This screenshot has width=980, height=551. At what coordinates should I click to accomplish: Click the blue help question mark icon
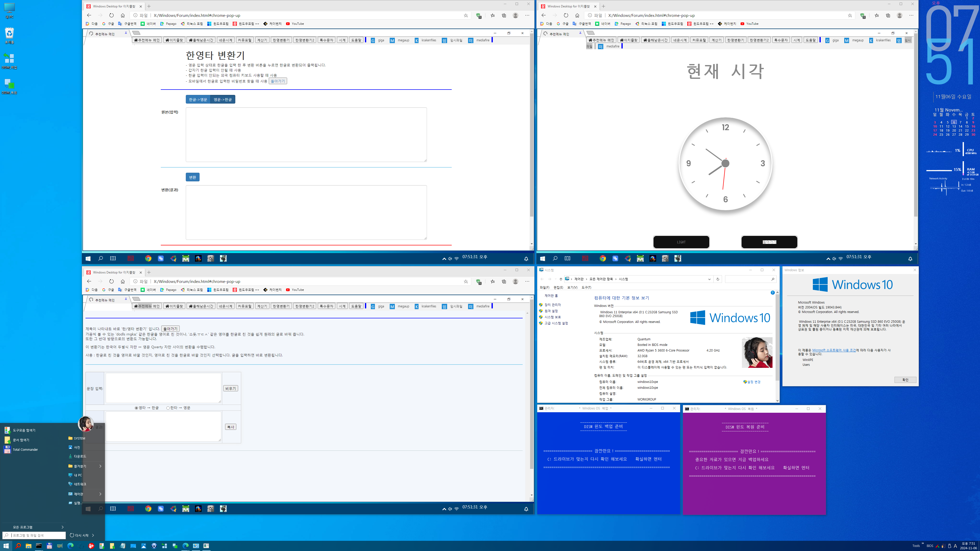pos(773,292)
